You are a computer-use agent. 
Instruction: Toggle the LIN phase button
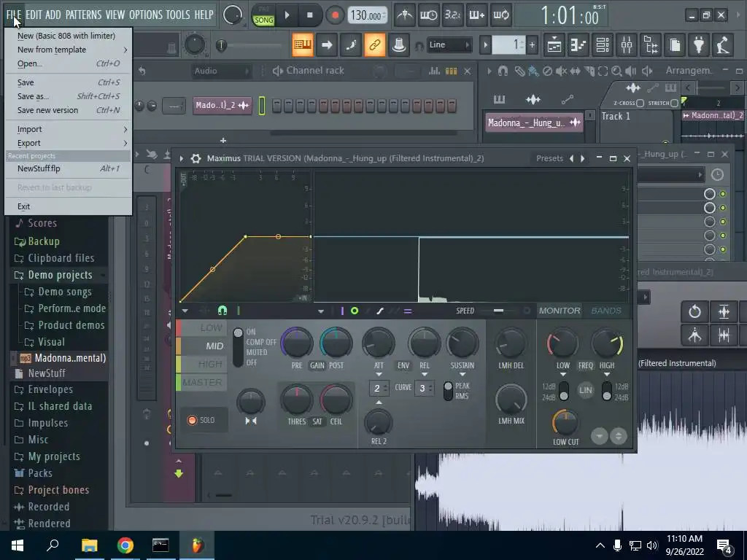[x=586, y=390]
